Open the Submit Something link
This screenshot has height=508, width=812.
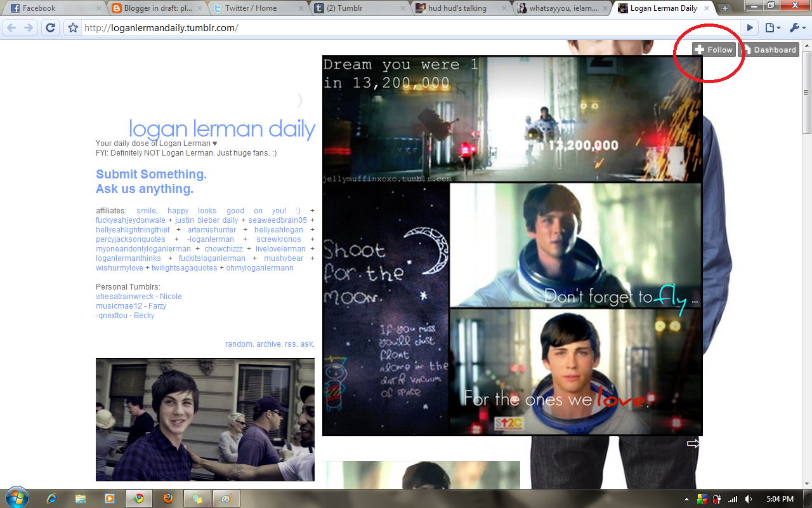point(151,174)
